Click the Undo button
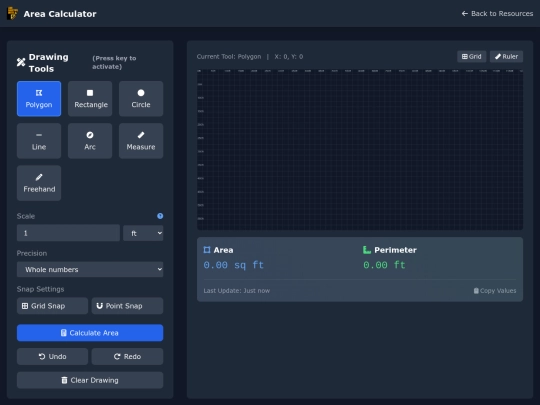The width and height of the screenshot is (540, 405). (x=52, y=356)
